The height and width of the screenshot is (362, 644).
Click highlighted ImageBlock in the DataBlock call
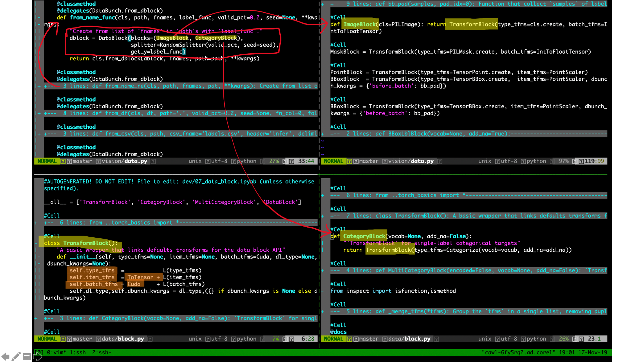(172, 38)
